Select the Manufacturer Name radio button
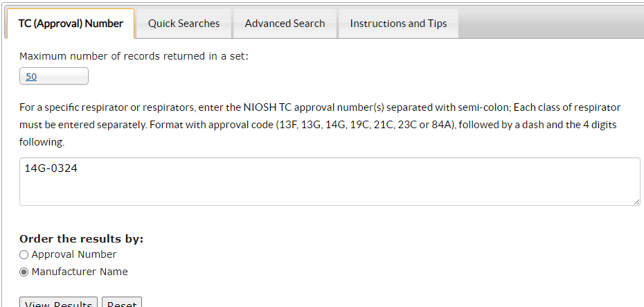The width and height of the screenshot is (644, 307). coord(24,272)
